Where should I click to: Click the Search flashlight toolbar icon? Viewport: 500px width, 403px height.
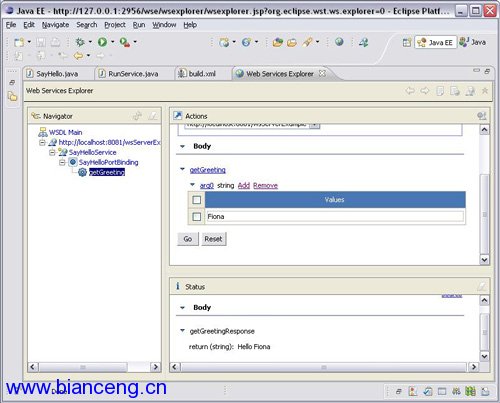tap(307, 42)
